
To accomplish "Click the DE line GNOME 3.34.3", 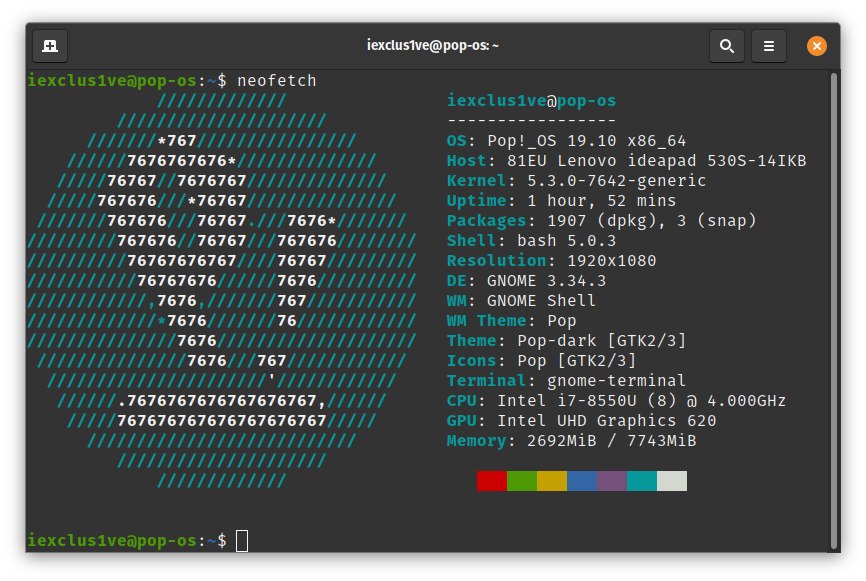I will click(x=526, y=281).
